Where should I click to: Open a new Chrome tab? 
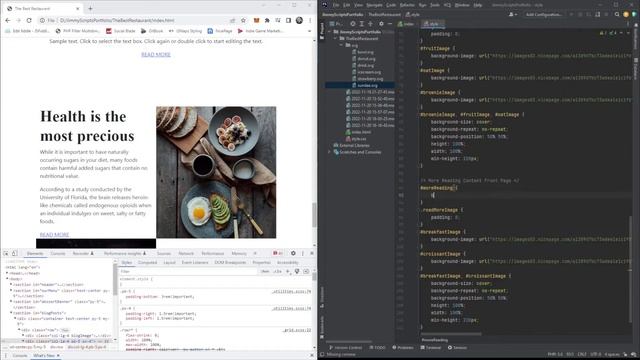pos(90,8)
